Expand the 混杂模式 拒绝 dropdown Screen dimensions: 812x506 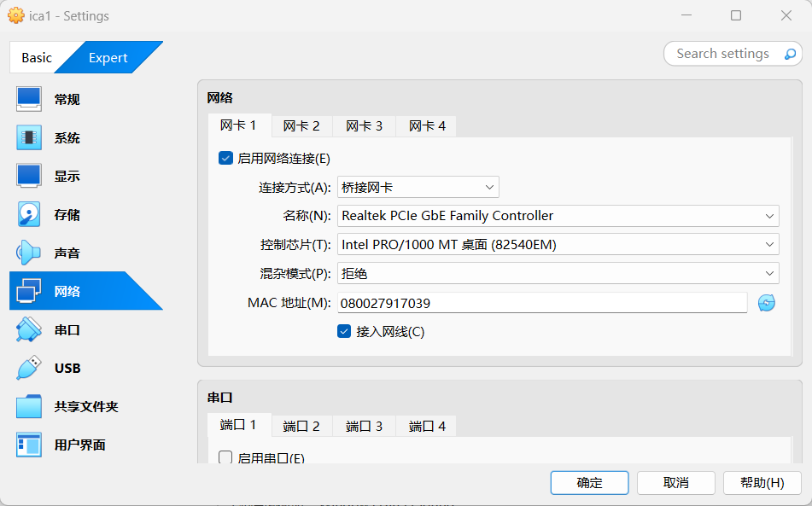pyautogui.click(x=558, y=273)
